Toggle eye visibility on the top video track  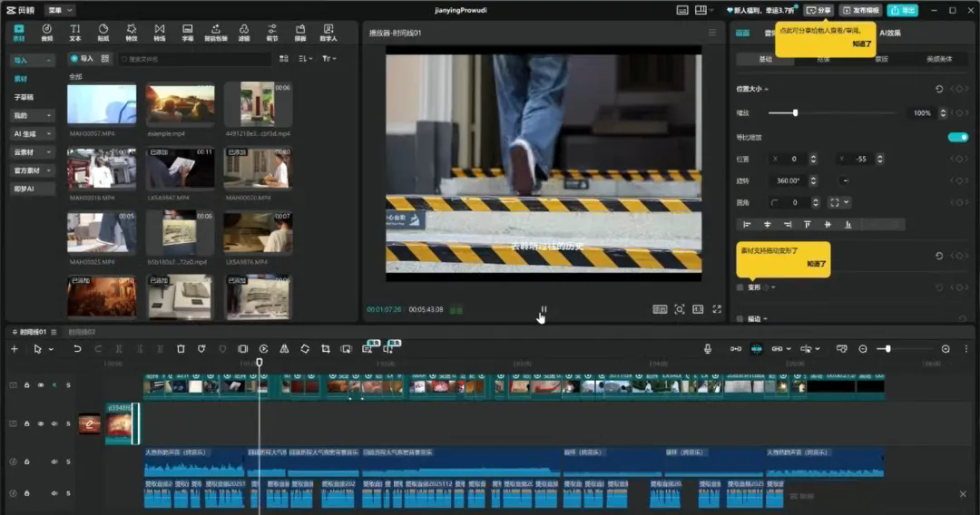(x=41, y=385)
